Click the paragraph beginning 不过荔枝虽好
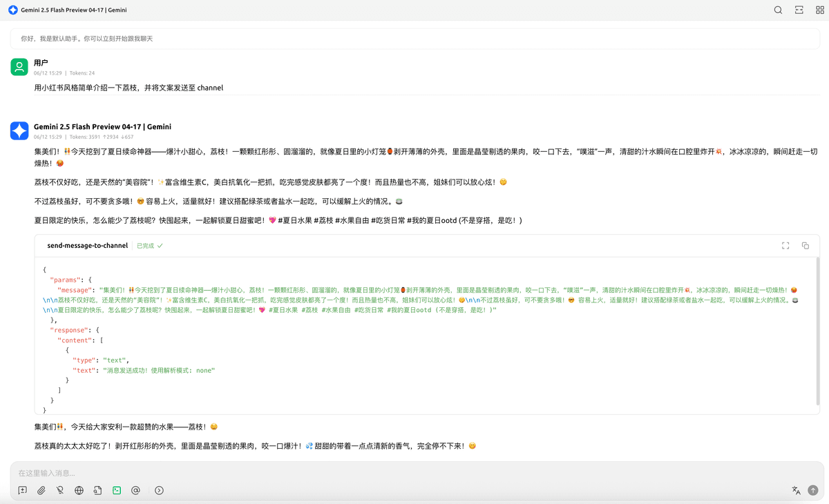The width and height of the screenshot is (829, 504). (218, 202)
